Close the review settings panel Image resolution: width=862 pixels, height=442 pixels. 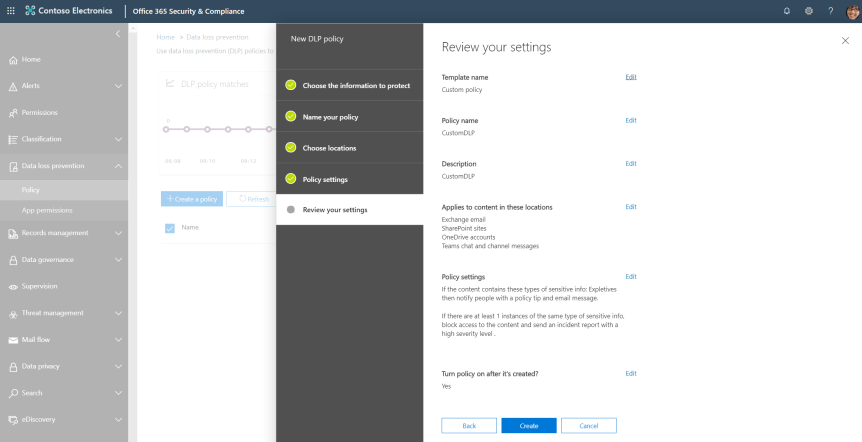coord(845,40)
